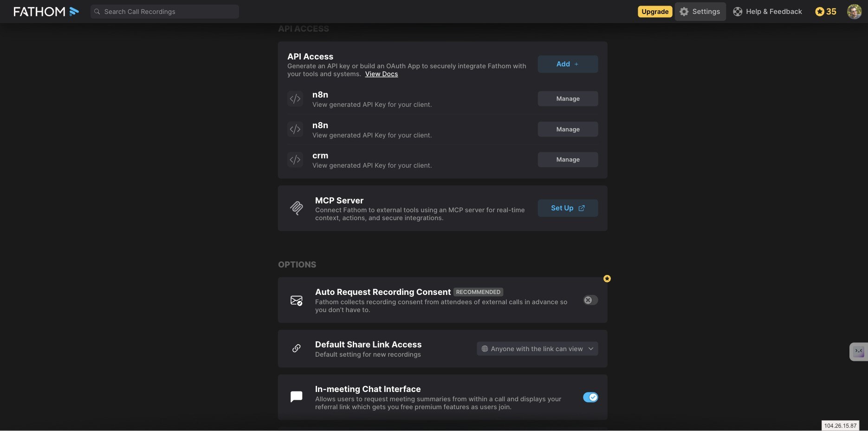Open the Settings menu item
Screen dimensions: 868x431
pyautogui.click(x=700, y=12)
